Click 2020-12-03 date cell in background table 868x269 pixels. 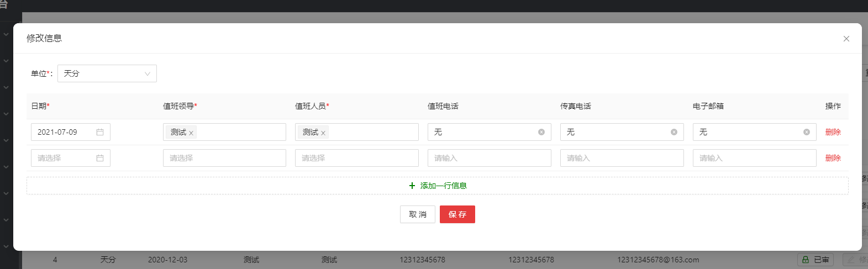point(168,260)
